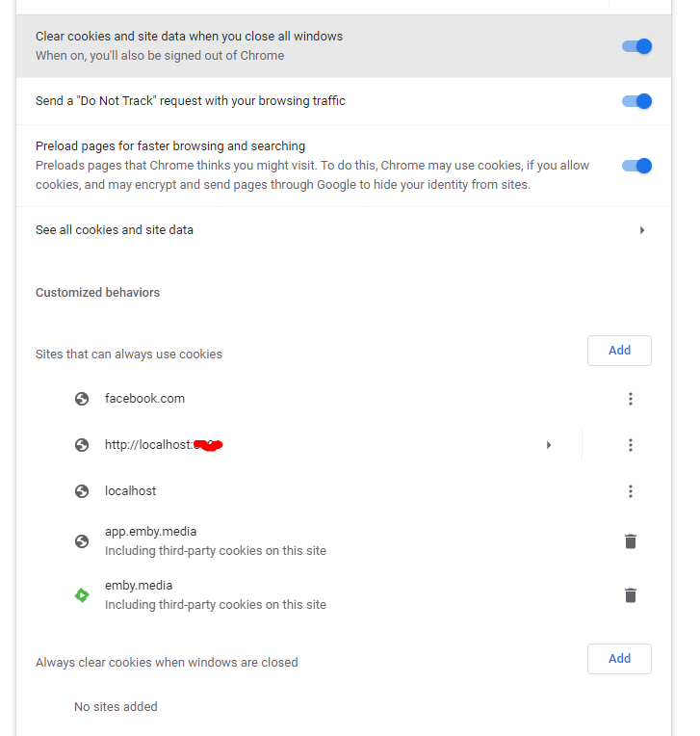Select the facebook.com site entry
The image size is (700, 736).
[144, 399]
